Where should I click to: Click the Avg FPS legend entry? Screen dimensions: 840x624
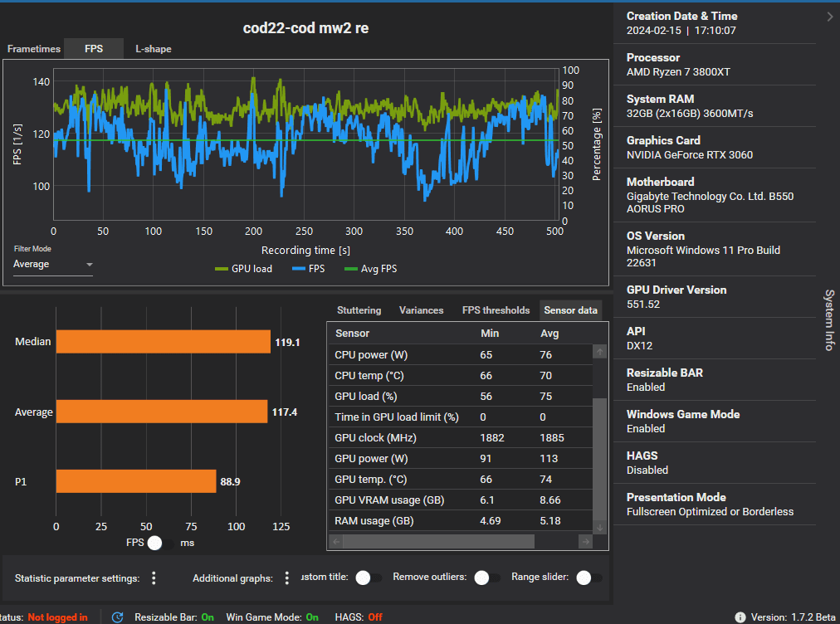point(371,269)
